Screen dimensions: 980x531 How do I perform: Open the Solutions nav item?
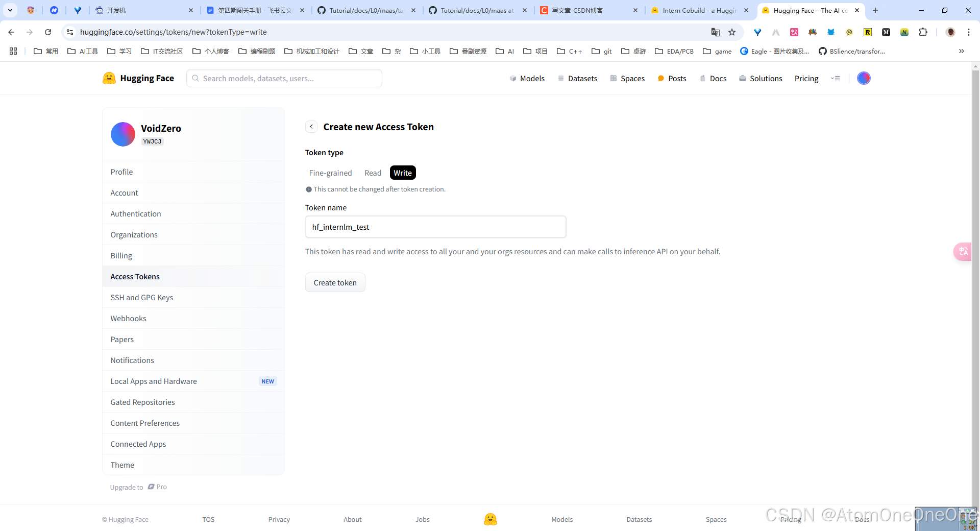click(761, 78)
